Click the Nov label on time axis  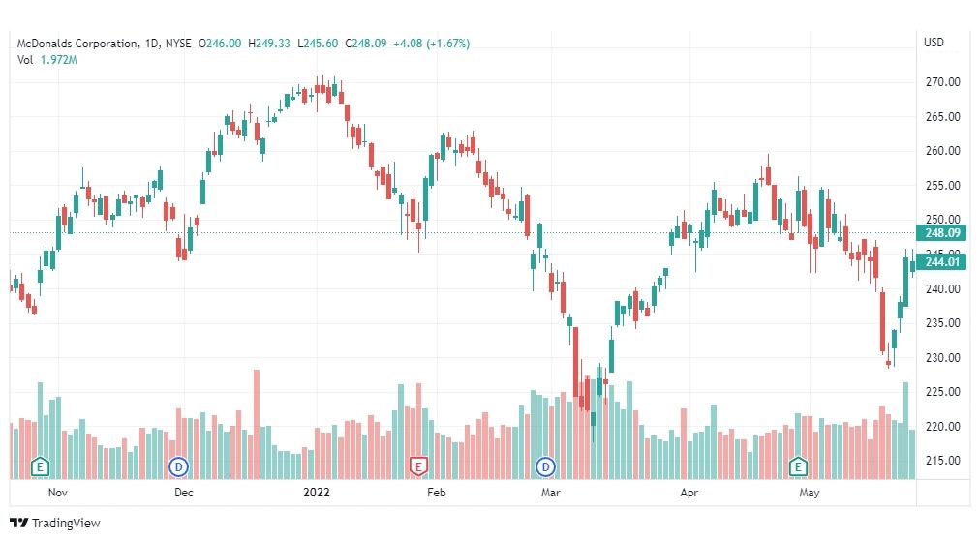point(57,493)
